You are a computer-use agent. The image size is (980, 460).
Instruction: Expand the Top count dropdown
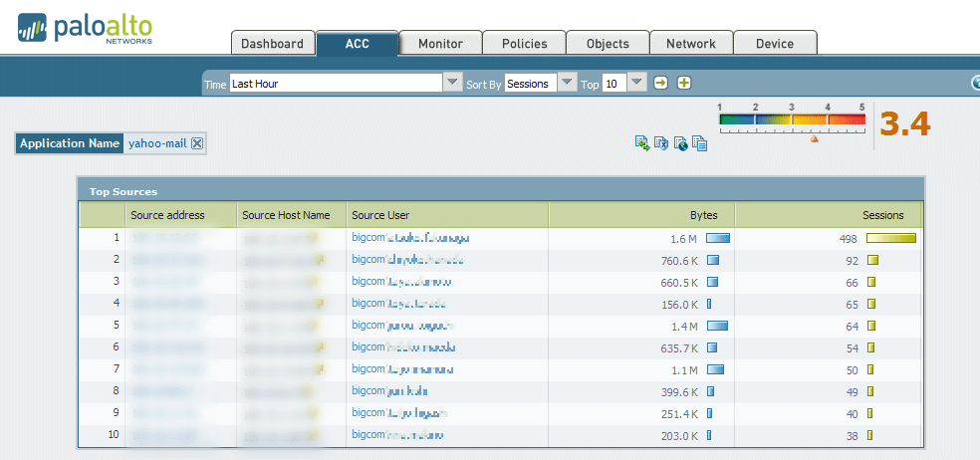[637, 84]
